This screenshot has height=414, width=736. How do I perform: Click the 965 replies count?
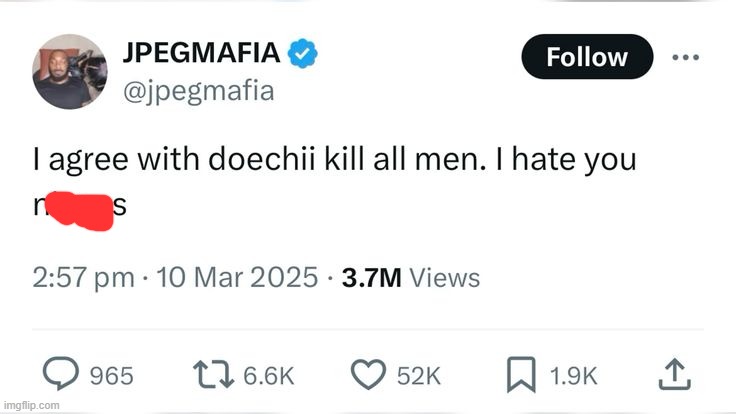coord(112,376)
